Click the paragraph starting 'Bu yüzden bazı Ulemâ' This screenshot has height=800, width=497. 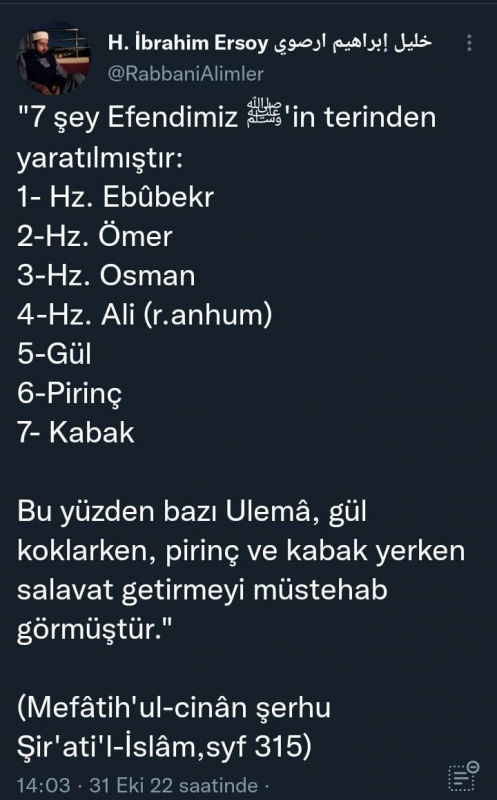[x=241, y=570]
